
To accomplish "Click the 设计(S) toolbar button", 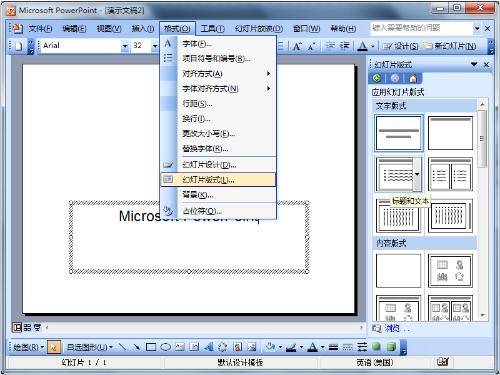I will [400, 46].
